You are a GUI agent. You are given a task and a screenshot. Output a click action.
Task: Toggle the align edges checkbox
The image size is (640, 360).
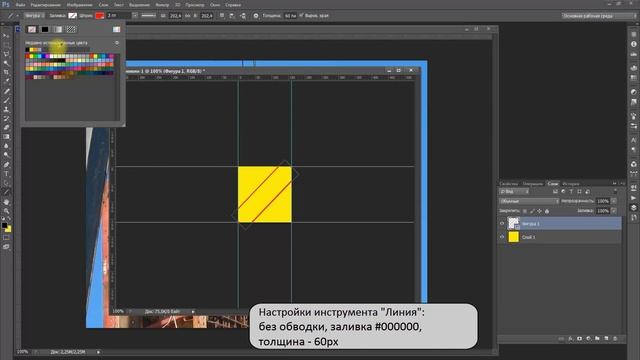302,16
